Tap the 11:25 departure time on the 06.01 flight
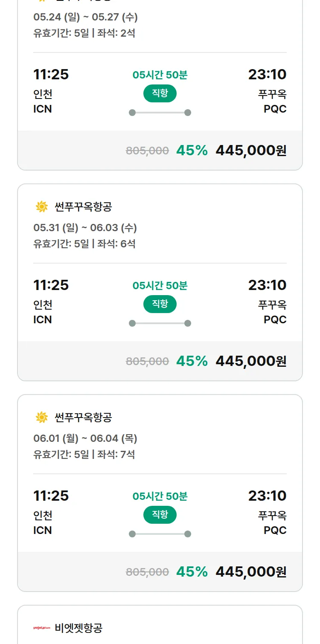Screen dimensions: 320x644 pyautogui.click(x=51, y=496)
